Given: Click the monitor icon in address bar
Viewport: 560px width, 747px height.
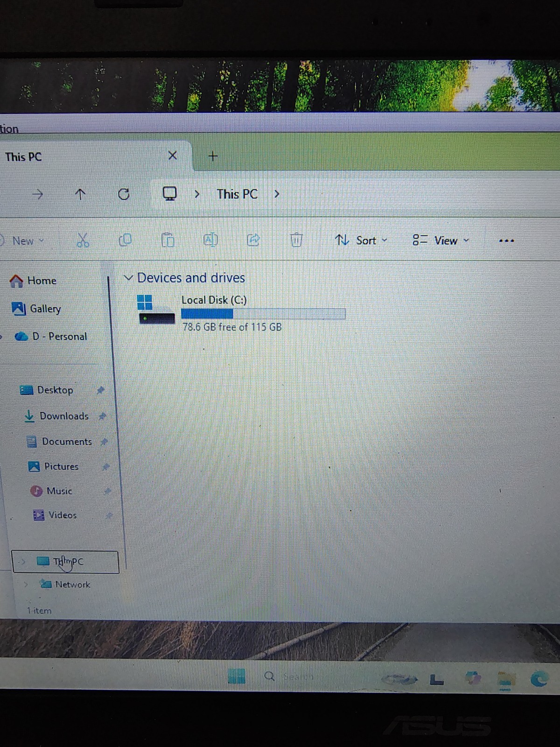Looking at the screenshot, I should [169, 193].
